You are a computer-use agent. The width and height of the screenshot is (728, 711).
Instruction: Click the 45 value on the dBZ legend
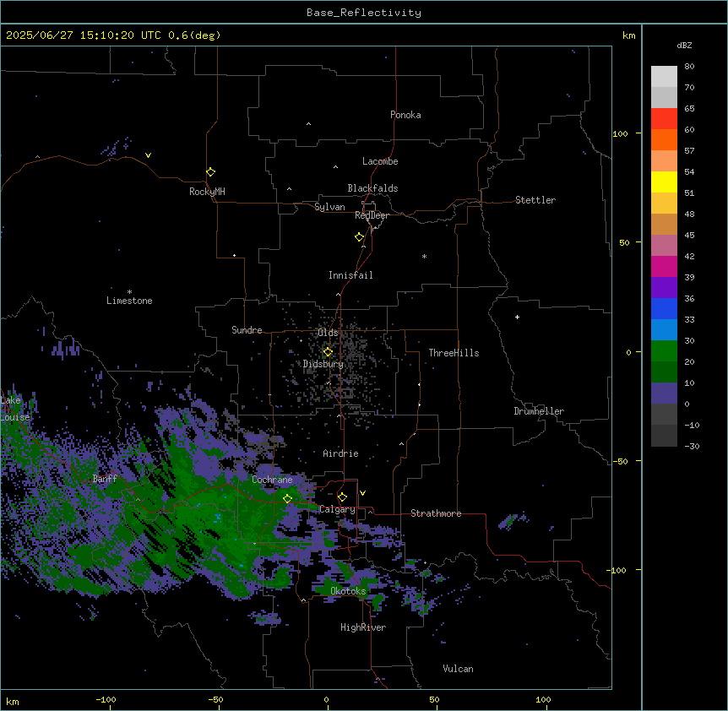point(689,236)
